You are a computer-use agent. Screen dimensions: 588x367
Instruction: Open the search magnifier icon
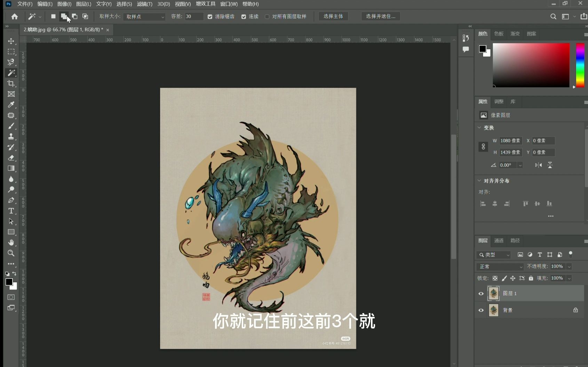553,16
